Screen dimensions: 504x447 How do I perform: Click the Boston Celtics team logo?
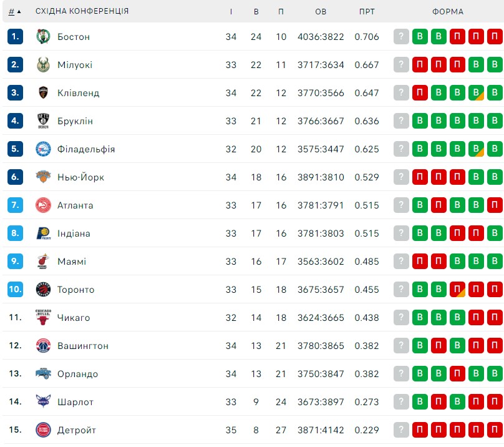43,36
